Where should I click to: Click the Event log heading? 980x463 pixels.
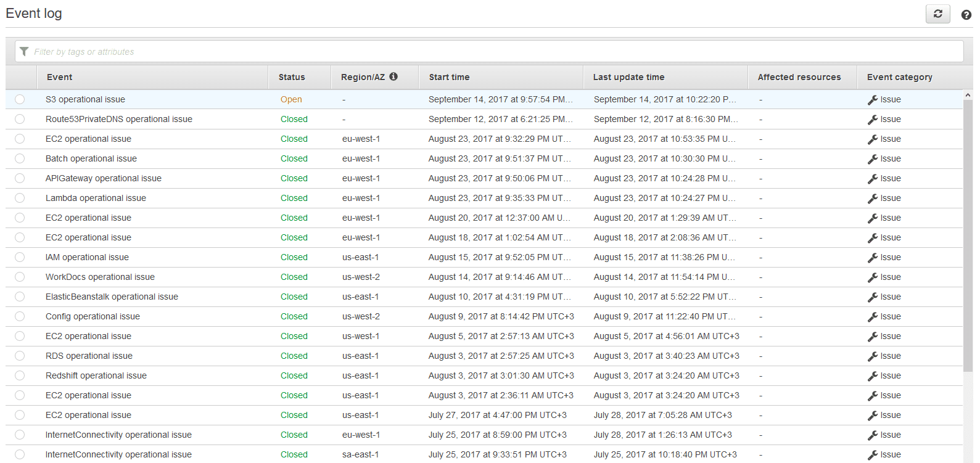point(34,14)
